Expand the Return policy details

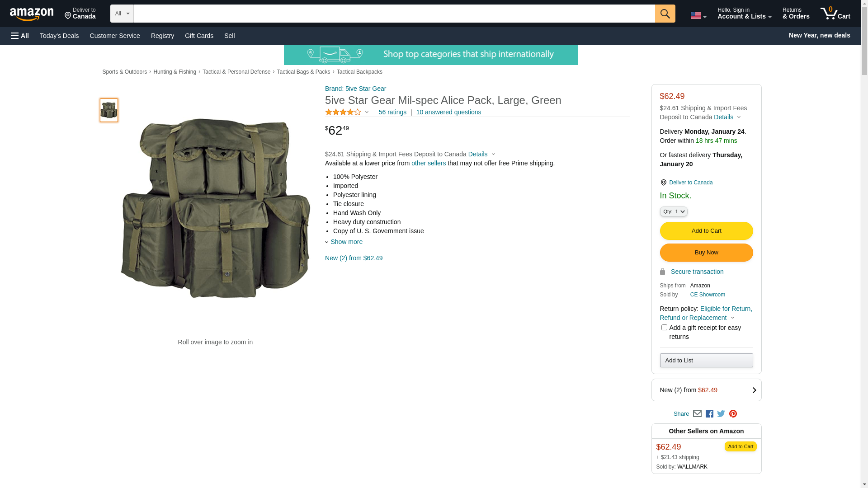[706, 313]
